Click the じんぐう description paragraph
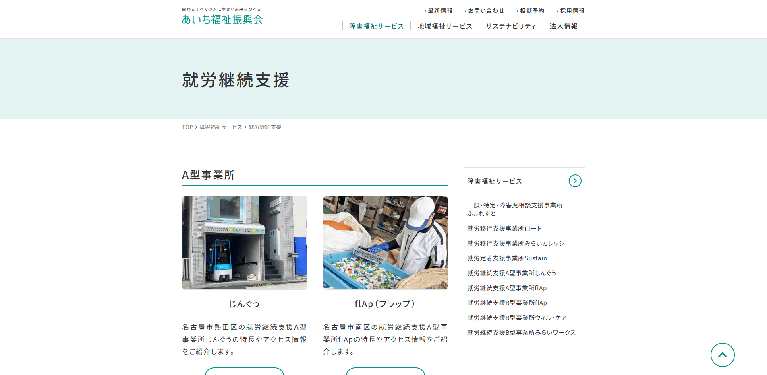The height and width of the screenshot is (375, 767). (x=245, y=339)
